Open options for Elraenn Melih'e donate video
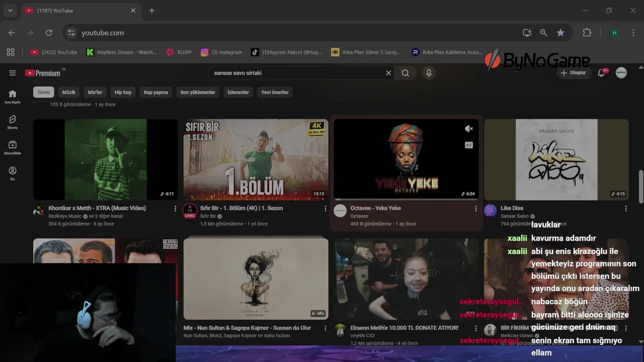Screen dimensions: 644x362 (x=475, y=328)
